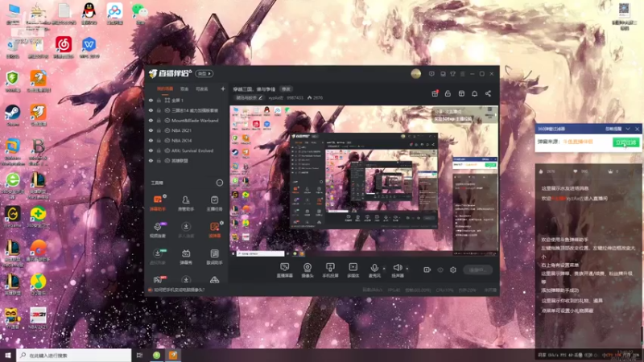The image size is (644, 362).
Task: Select the Mount&Blade Warband source row
Action: [187, 121]
